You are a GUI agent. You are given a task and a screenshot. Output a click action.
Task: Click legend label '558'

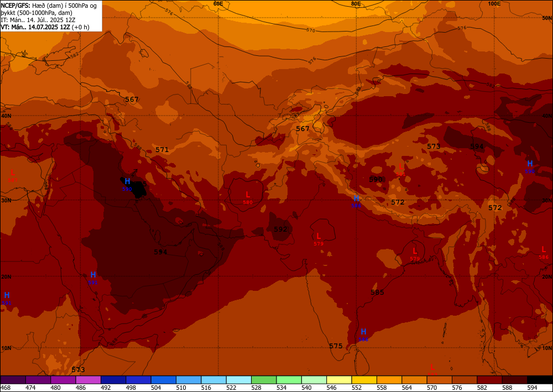pos(382,388)
